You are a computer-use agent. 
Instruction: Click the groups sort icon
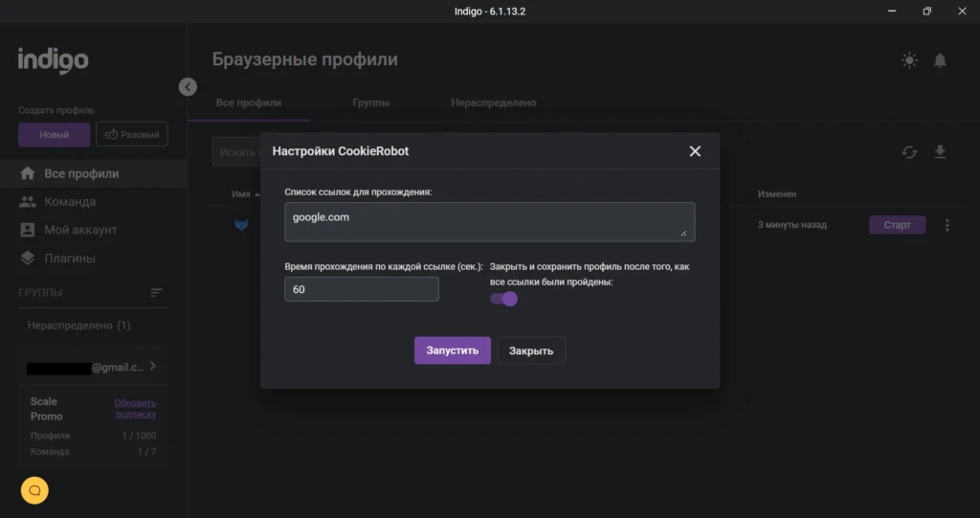point(156,293)
